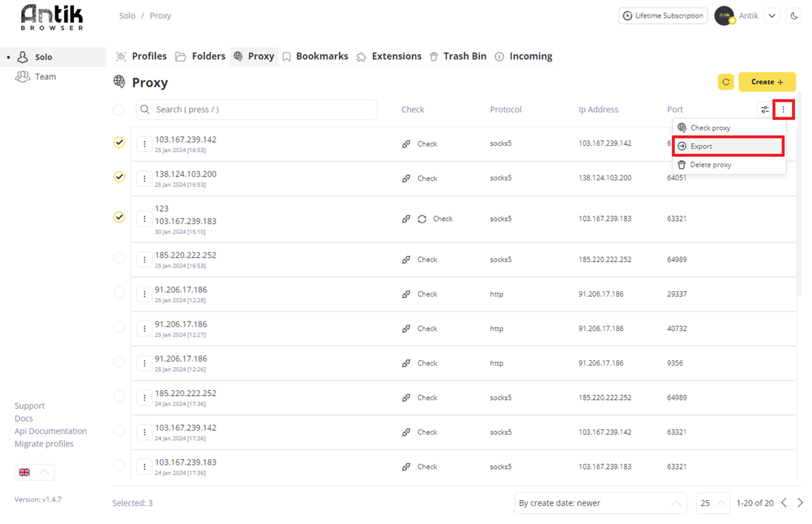This screenshot has height=524, width=812.
Task: Click Check for proxy 103.167.239.142 dated 25 Jan
Action: [x=427, y=144]
